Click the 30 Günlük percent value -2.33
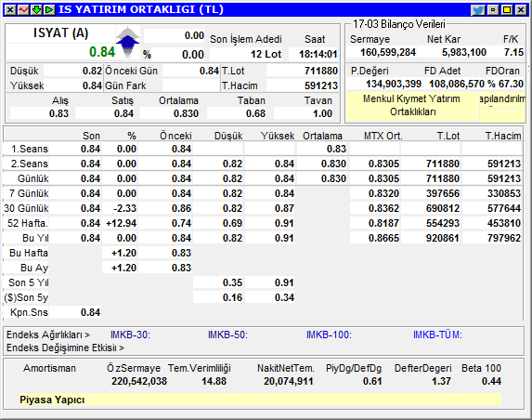The height and width of the screenshot is (420, 532). 124,208
